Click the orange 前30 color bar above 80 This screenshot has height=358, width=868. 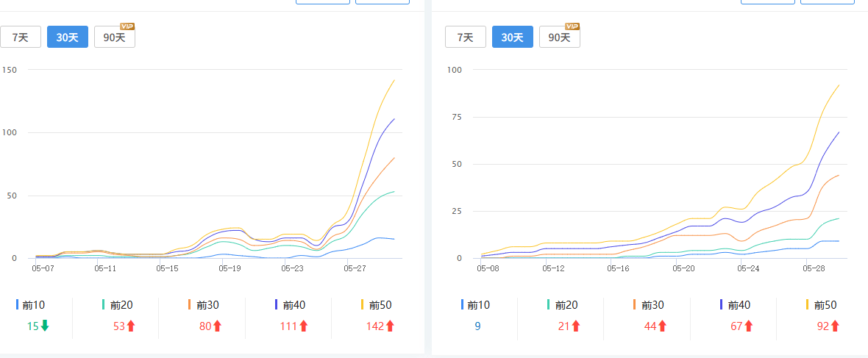pos(189,304)
